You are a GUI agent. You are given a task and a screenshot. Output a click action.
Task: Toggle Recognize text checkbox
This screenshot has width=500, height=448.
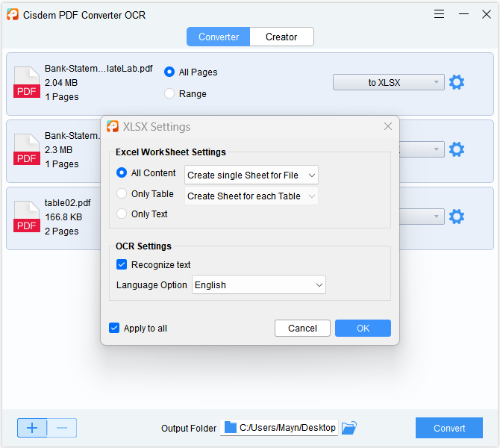(122, 264)
